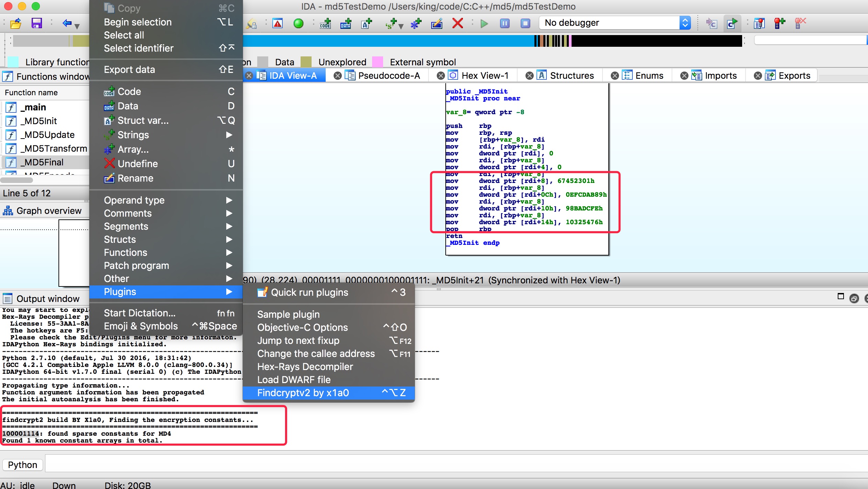Expand the Structs submenu
Screen dimensions: 868x489
(x=166, y=239)
